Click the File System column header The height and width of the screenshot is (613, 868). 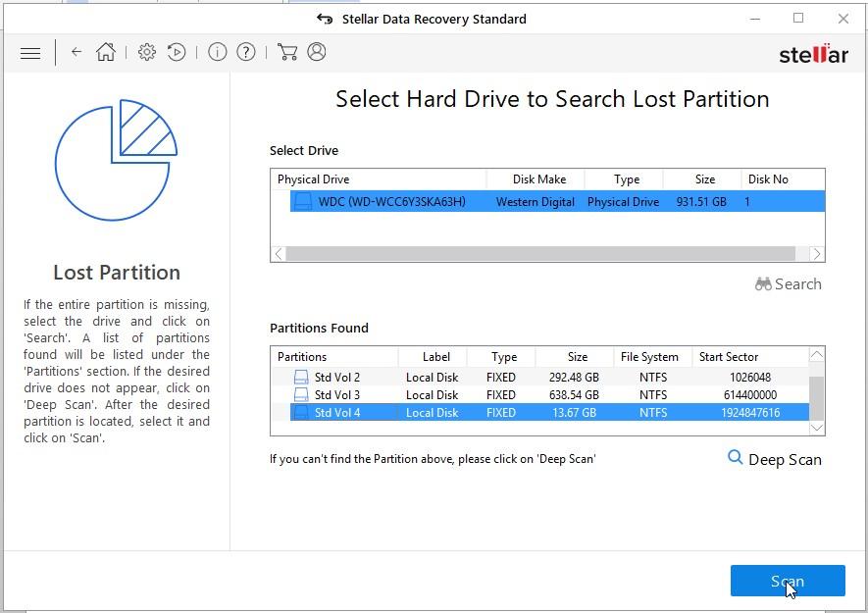(x=652, y=357)
